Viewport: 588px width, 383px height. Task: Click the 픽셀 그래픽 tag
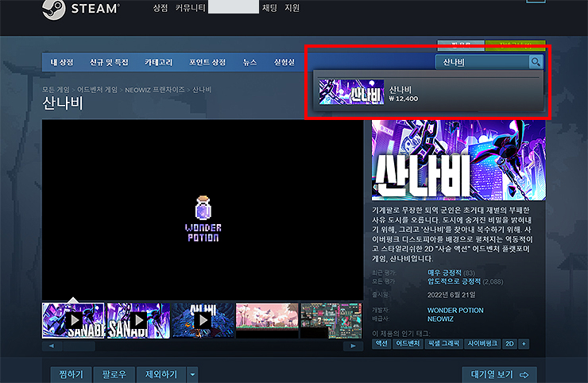pos(443,343)
